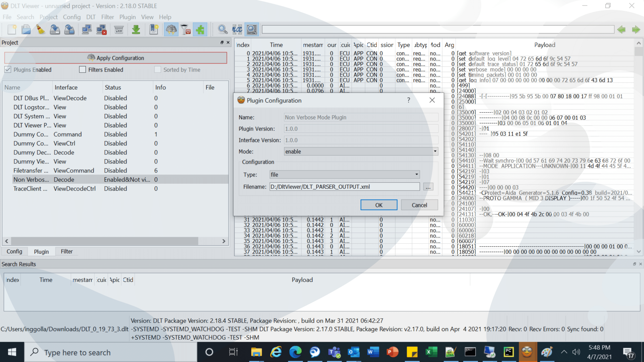Click the Status column header
The image size is (644, 362).
click(x=128, y=87)
